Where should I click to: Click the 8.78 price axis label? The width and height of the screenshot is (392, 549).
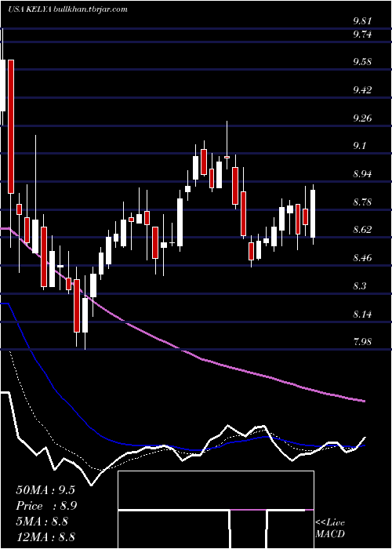(x=362, y=202)
